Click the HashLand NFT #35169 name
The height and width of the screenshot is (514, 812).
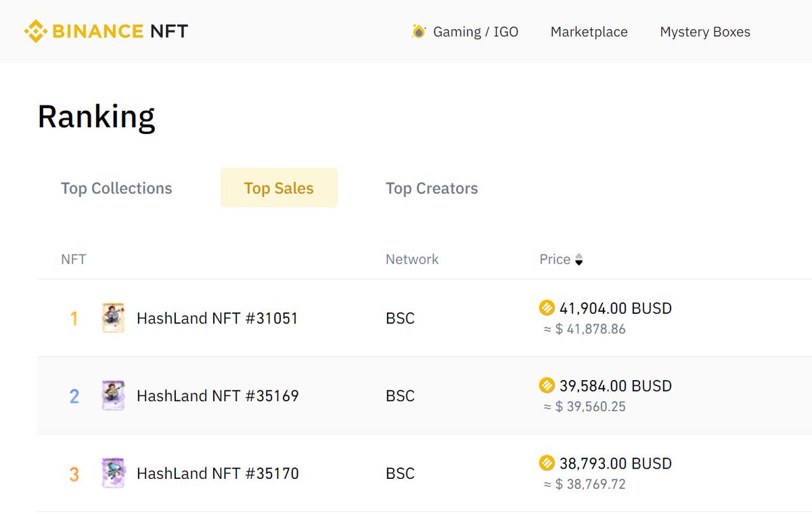point(217,396)
